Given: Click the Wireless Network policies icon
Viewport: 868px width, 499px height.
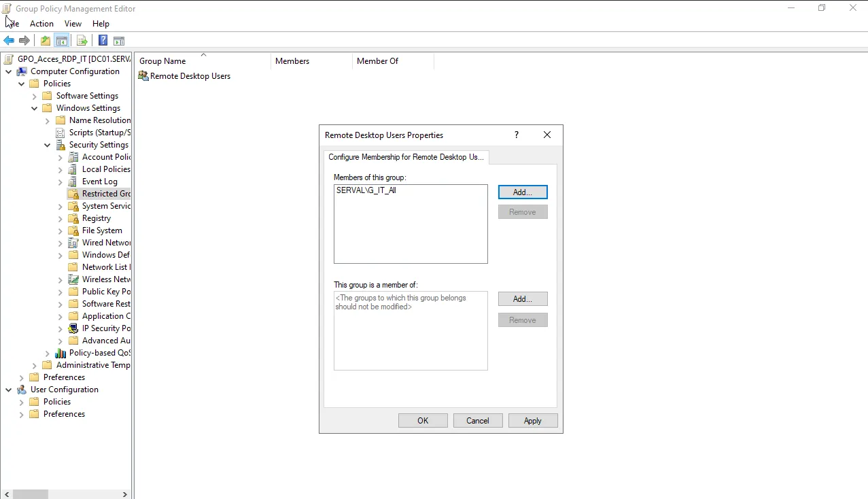Looking at the screenshot, I should [74, 279].
